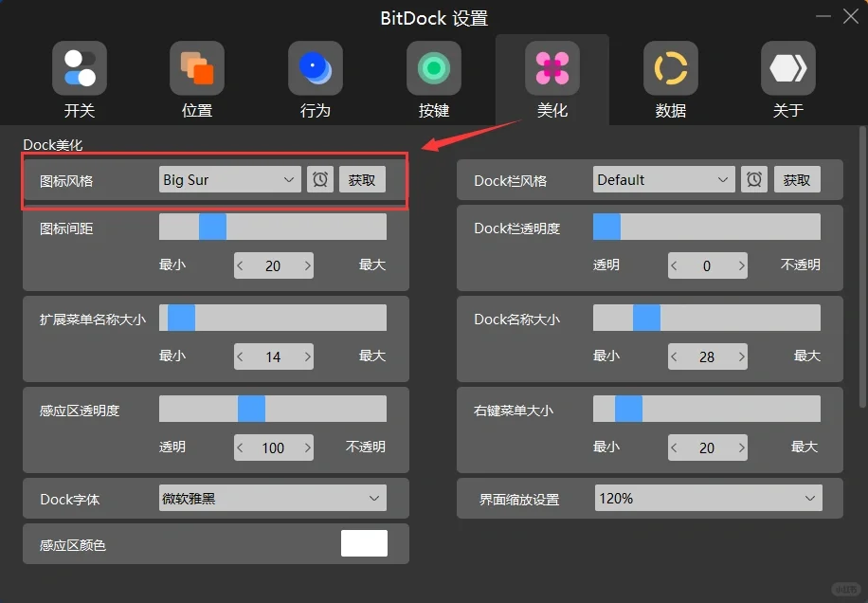Decrease Dock栏透明度 with left arrow

click(x=675, y=265)
